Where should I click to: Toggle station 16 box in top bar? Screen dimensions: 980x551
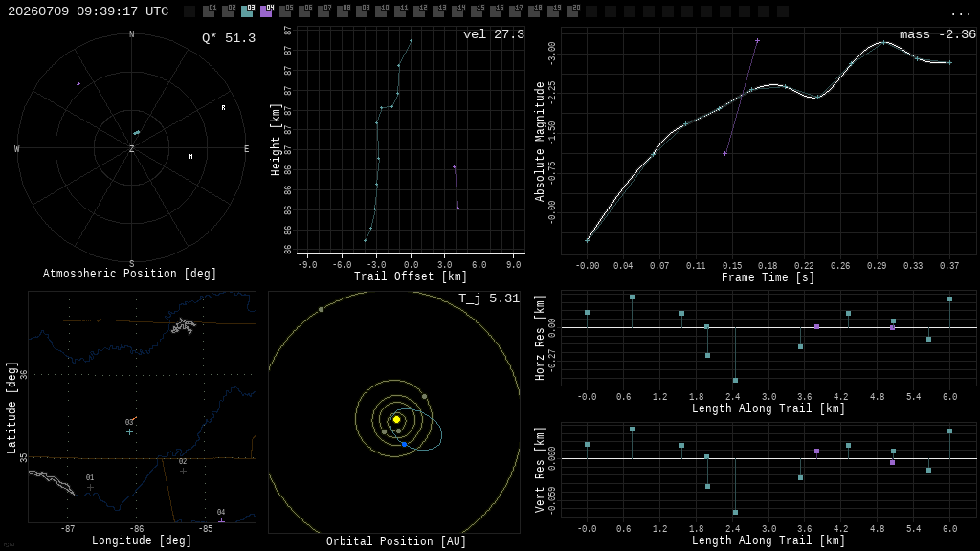tap(496, 11)
